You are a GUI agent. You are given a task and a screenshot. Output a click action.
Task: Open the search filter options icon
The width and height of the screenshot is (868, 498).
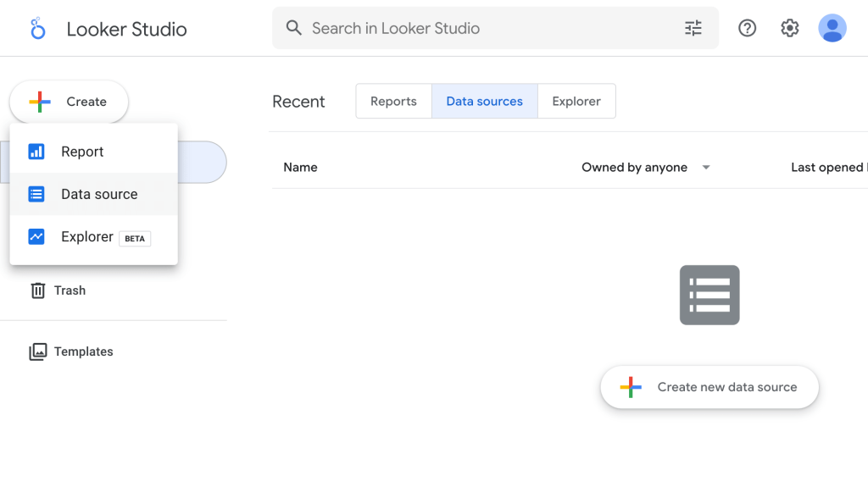[x=693, y=28]
